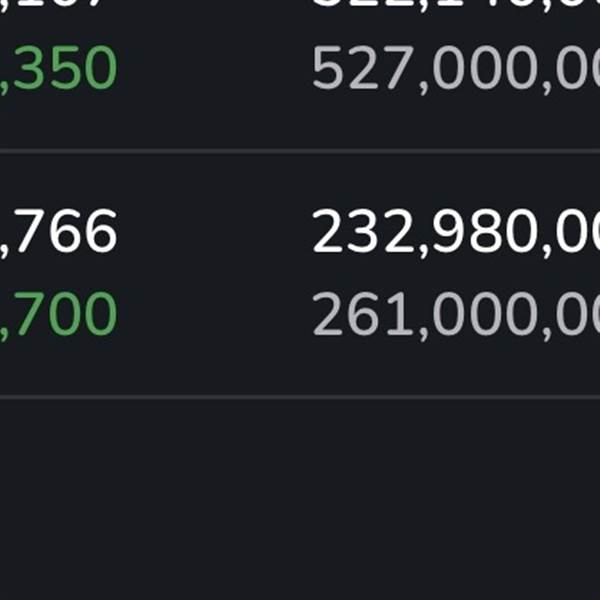Click the gap between ,766 and 232,980,00

(x=215, y=233)
